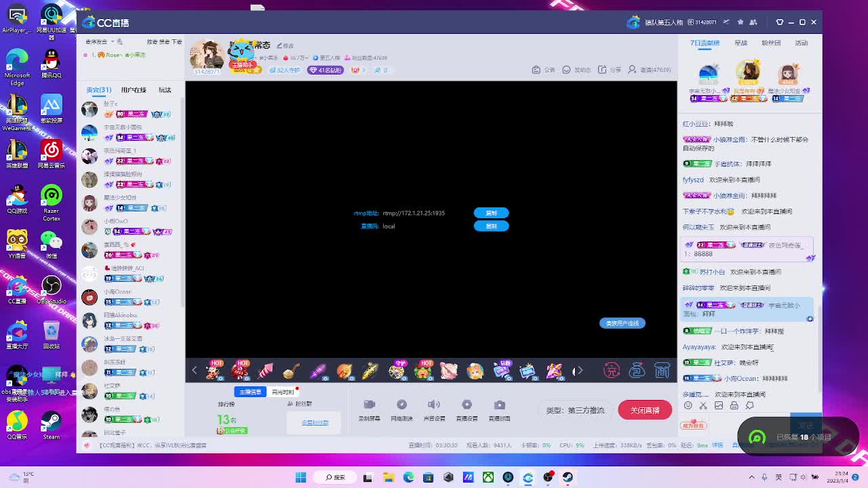Screen dimensions: 868x488
Task: Open File Explorer from the taskbar
Action: pyautogui.click(x=389, y=477)
